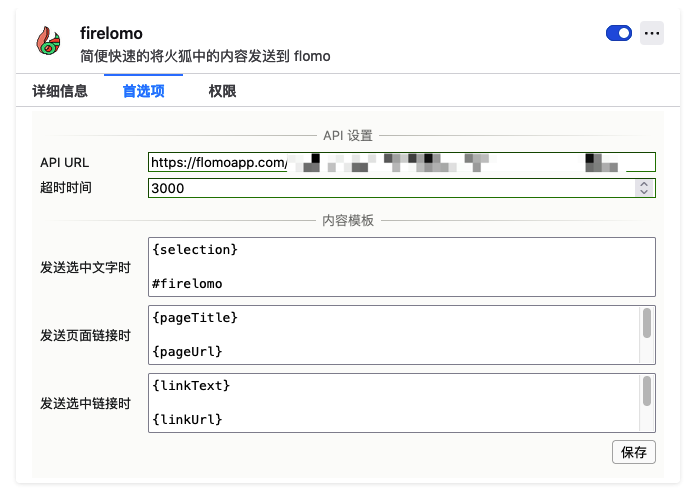The width and height of the screenshot is (692, 496).
Task: Decrease timeout using the stepper down arrow
Action: [x=645, y=192]
